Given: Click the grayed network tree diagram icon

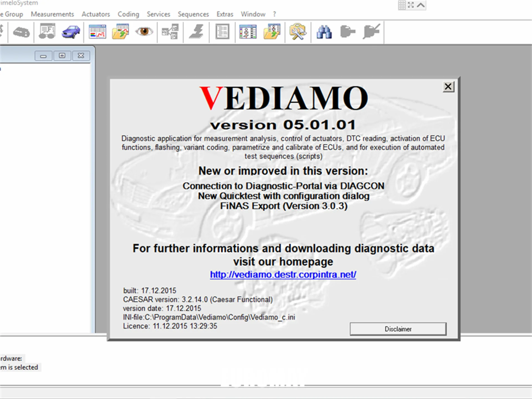Looking at the screenshot, I should (170, 32).
